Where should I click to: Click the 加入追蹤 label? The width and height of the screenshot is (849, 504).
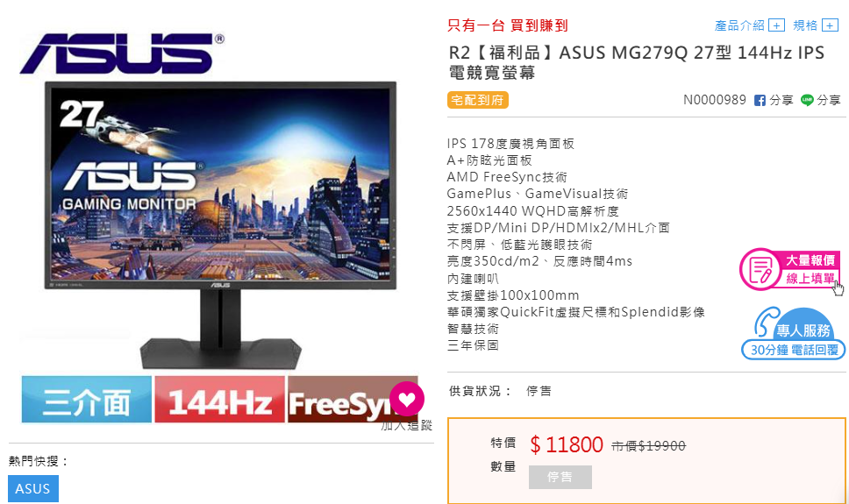pos(407,426)
